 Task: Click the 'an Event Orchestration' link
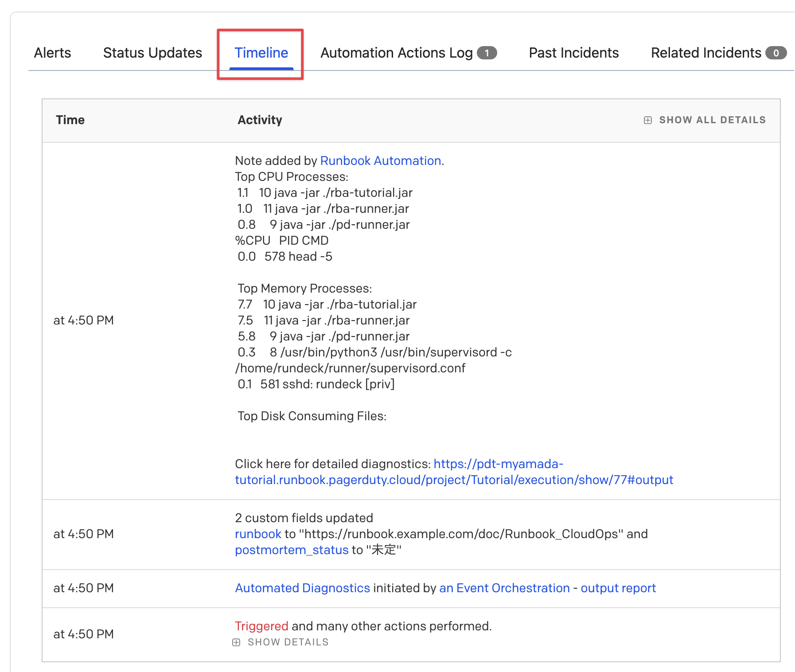click(504, 588)
